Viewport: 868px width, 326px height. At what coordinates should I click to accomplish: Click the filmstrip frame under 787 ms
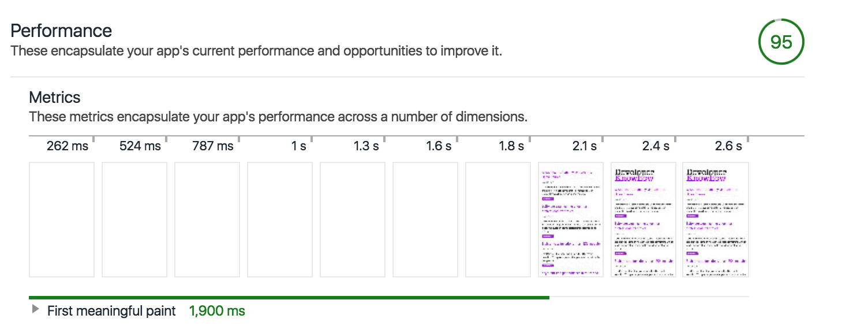tap(207, 220)
